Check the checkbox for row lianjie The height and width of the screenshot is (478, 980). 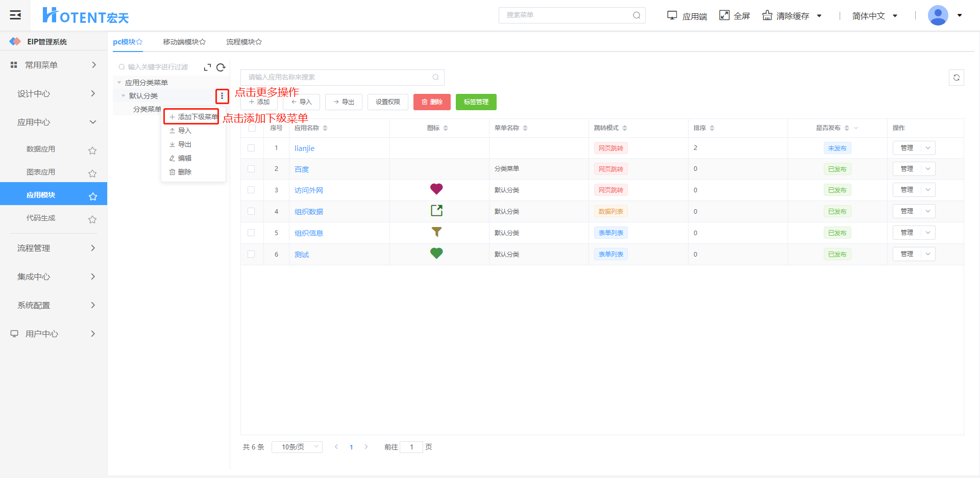pos(251,148)
